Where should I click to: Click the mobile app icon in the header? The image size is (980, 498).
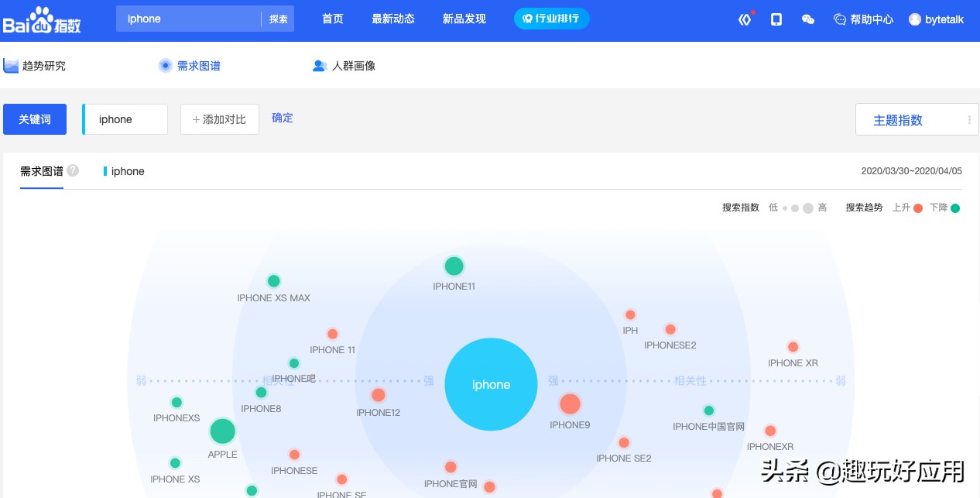point(776,20)
